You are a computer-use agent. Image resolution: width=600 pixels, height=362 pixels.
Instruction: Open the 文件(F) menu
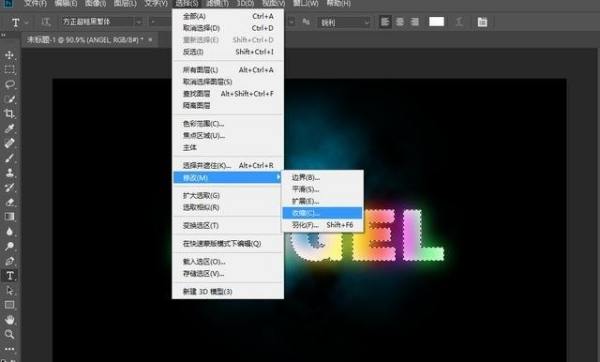[35, 3]
